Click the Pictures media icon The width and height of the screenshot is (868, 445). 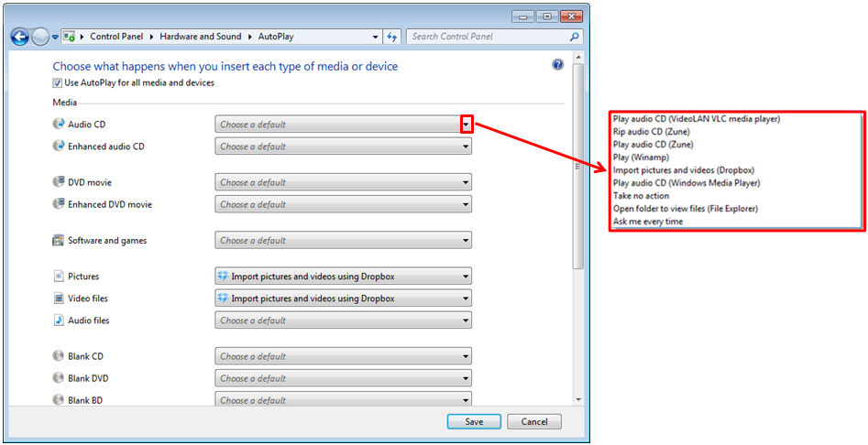[59, 276]
